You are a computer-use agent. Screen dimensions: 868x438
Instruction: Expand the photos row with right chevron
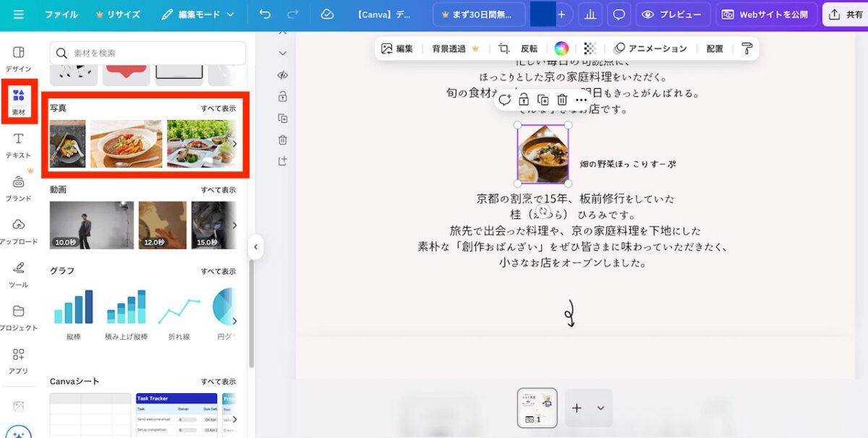[234, 144]
